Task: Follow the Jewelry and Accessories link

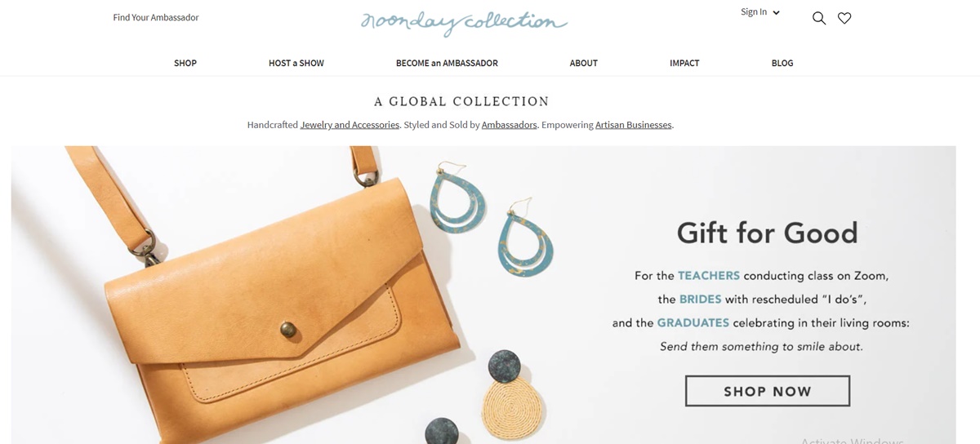Action: 350,125
